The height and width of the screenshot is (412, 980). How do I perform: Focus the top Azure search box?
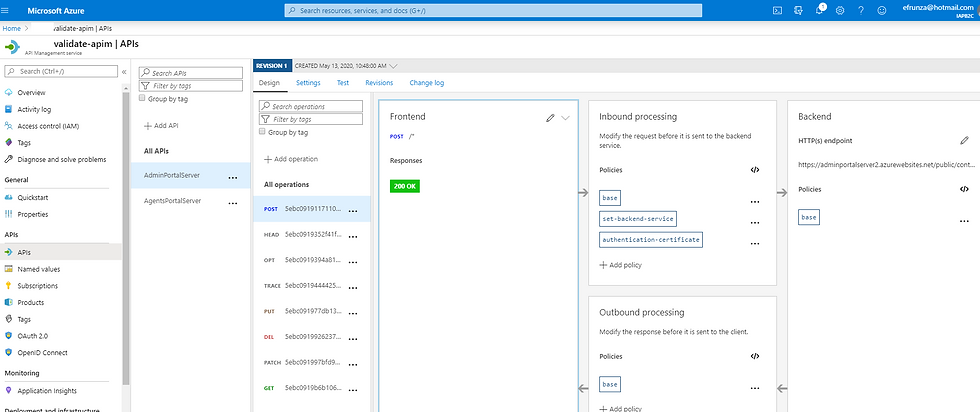click(493, 11)
